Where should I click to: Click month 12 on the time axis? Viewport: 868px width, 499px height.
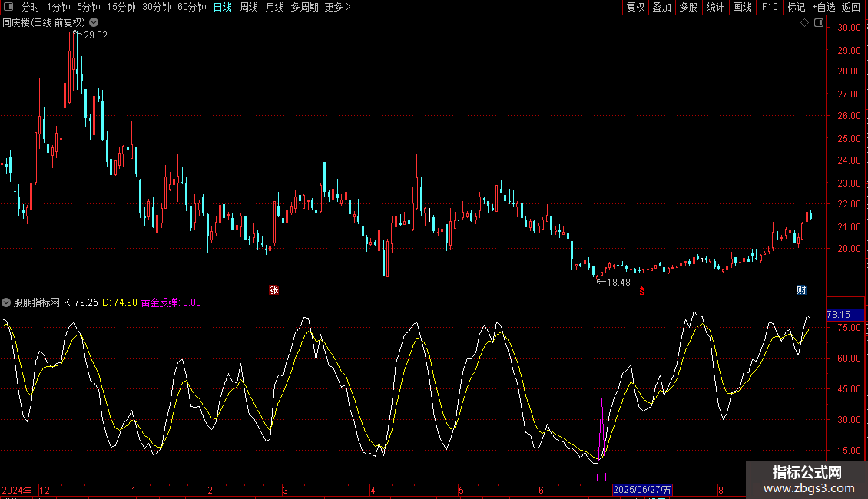click(x=45, y=490)
